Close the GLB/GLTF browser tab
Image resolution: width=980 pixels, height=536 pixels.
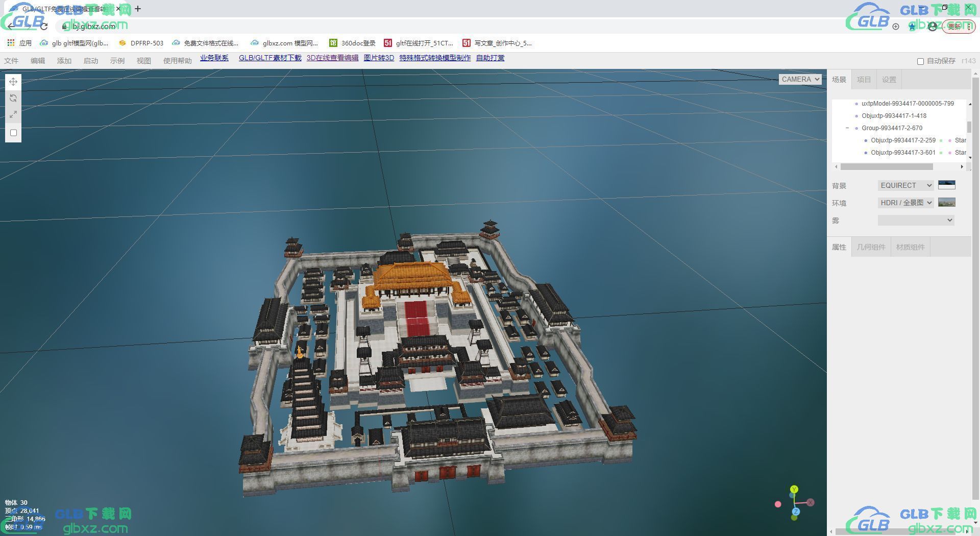pos(118,9)
